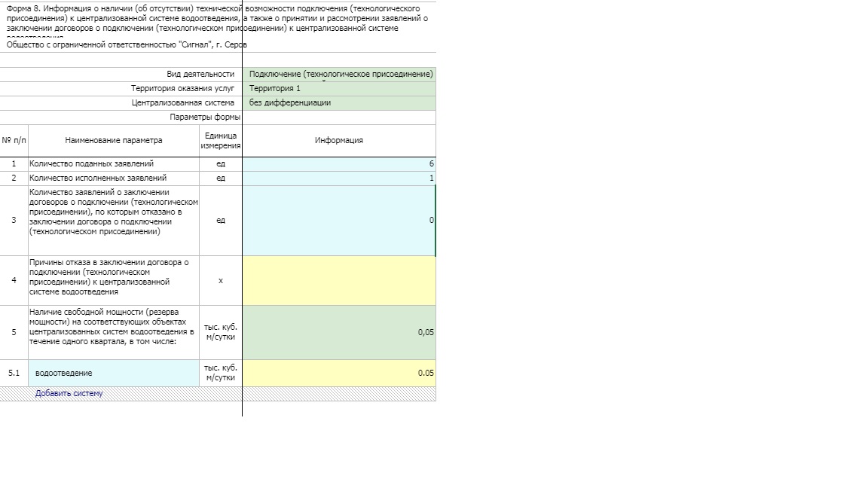Click the 'Единица измерения' column header
The width and height of the screenshot is (868, 488).
pyautogui.click(x=220, y=141)
